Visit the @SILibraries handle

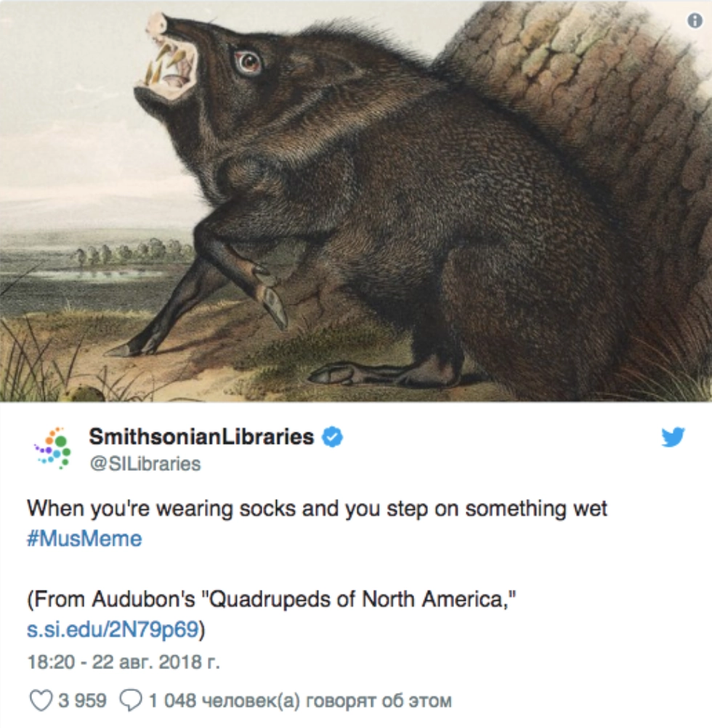pos(145,464)
